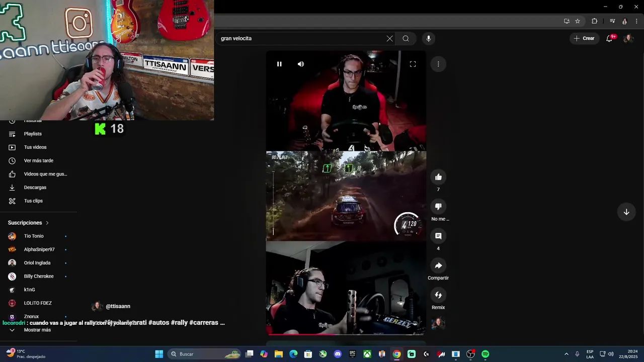Open Chrome media controls icon
644x362 pixels.
click(612, 21)
